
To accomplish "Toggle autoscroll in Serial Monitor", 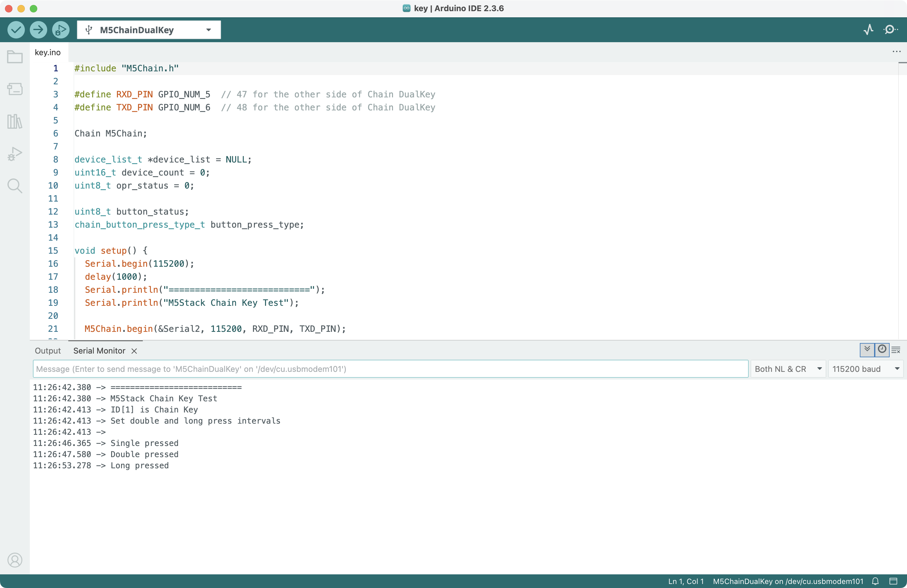I will 867,350.
